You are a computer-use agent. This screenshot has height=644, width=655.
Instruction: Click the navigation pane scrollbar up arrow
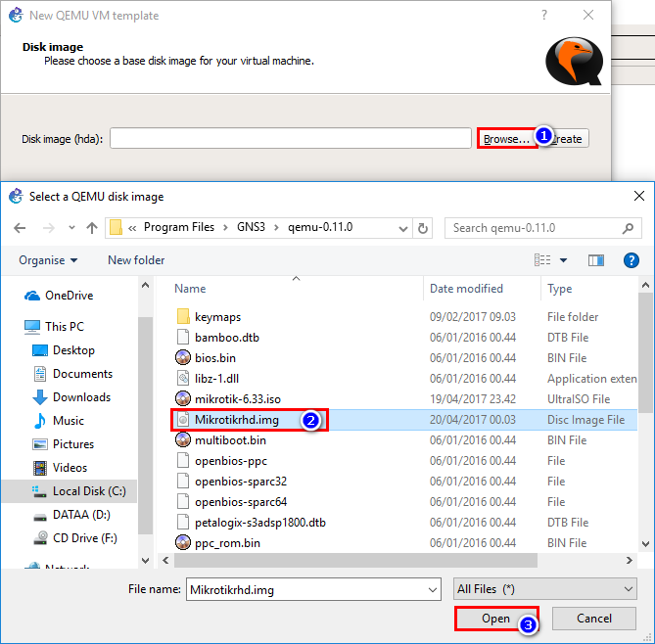pyautogui.click(x=145, y=285)
